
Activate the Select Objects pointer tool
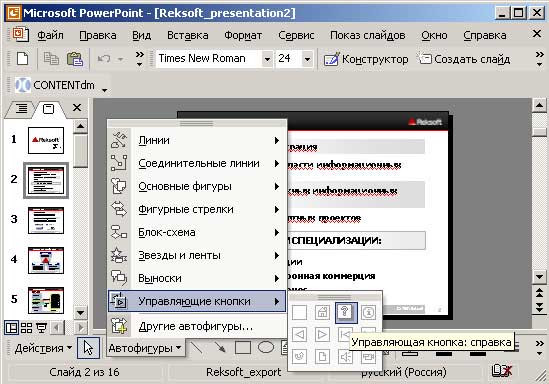[x=88, y=348]
